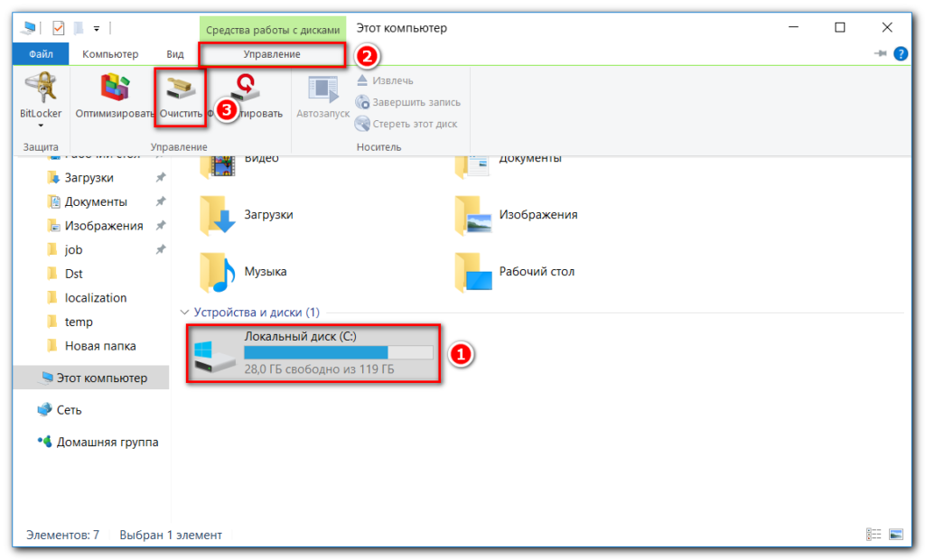Open the help question mark icon
Image resolution: width=925 pixels, height=560 pixels.
(900, 54)
